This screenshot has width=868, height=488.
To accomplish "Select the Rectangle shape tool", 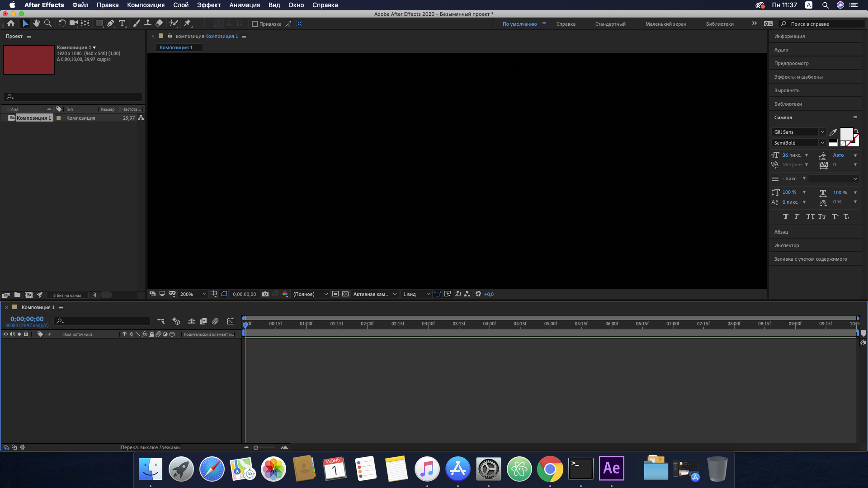I will coord(99,23).
